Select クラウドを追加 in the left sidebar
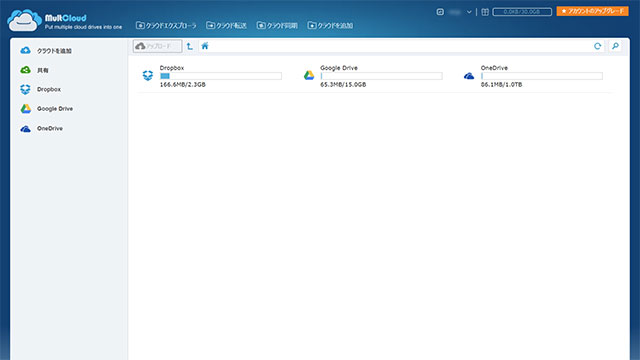 pos(46,51)
